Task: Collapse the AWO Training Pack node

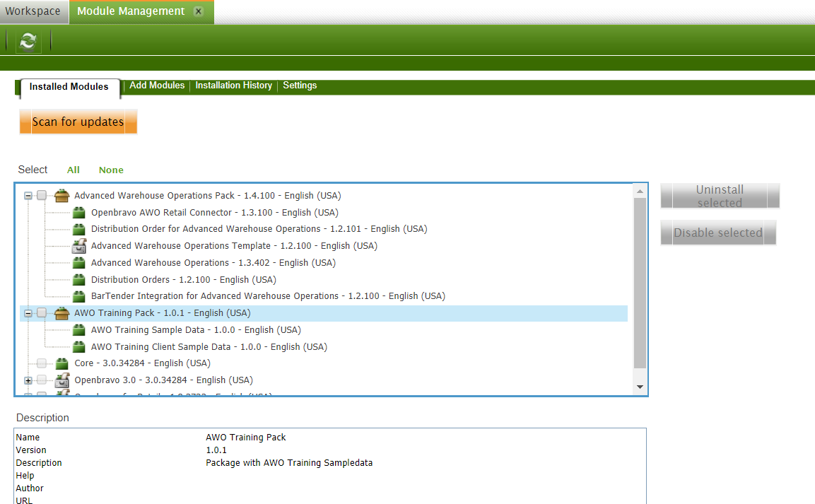Action: coord(28,313)
